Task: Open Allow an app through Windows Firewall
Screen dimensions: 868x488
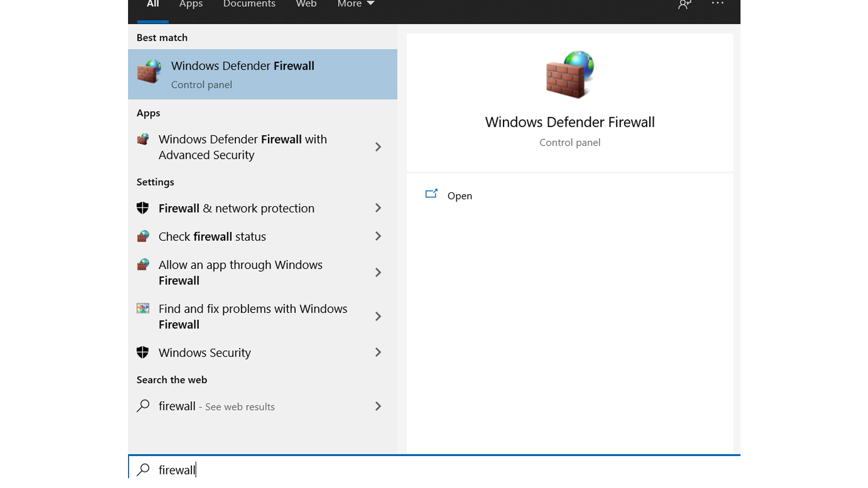Action: coord(263,273)
